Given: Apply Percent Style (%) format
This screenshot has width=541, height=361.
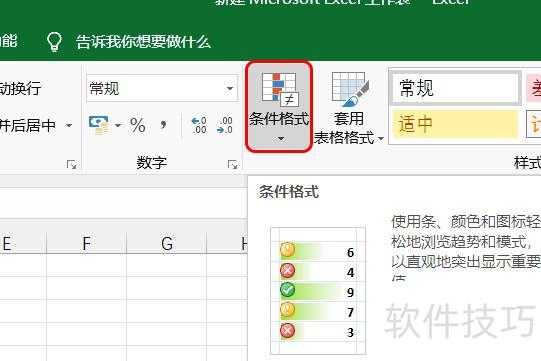Looking at the screenshot, I should coord(138,125).
